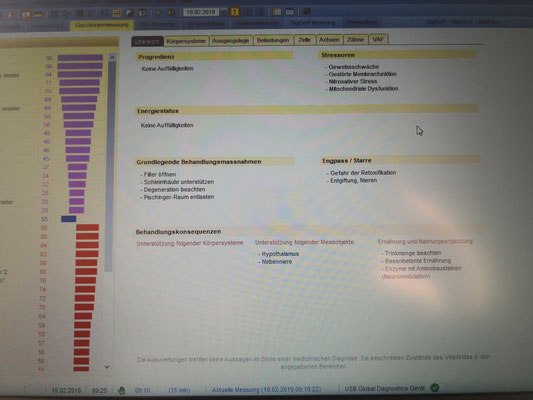
Task: Click Gefahr der Retoxifikation entry
Action: [363, 173]
